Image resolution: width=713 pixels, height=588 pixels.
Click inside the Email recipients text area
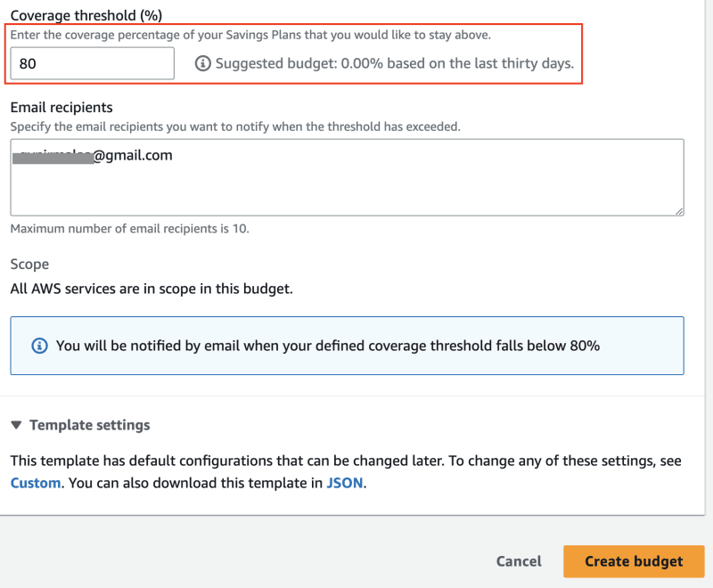pos(347,177)
